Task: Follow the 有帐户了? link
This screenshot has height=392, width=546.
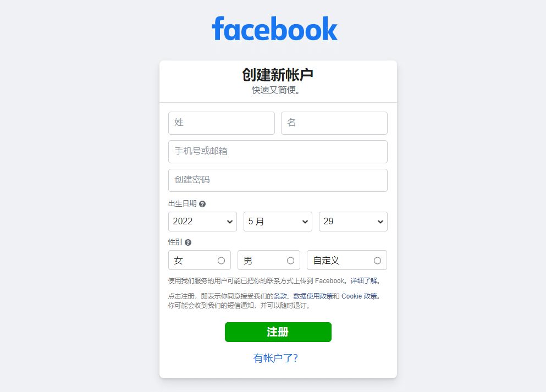Action: tap(275, 358)
